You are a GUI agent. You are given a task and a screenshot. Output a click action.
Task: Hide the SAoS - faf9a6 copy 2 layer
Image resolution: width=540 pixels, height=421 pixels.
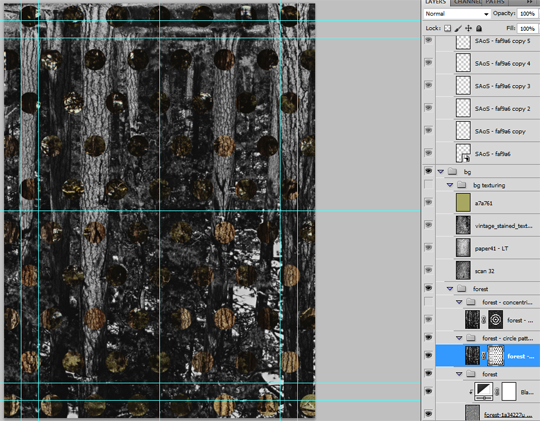[x=428, y=108]
